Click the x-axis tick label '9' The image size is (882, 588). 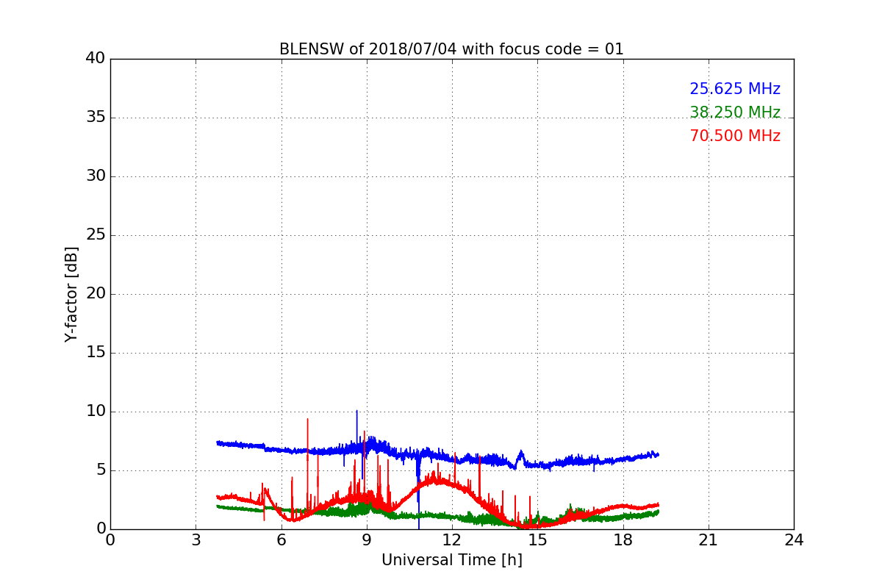367,539
